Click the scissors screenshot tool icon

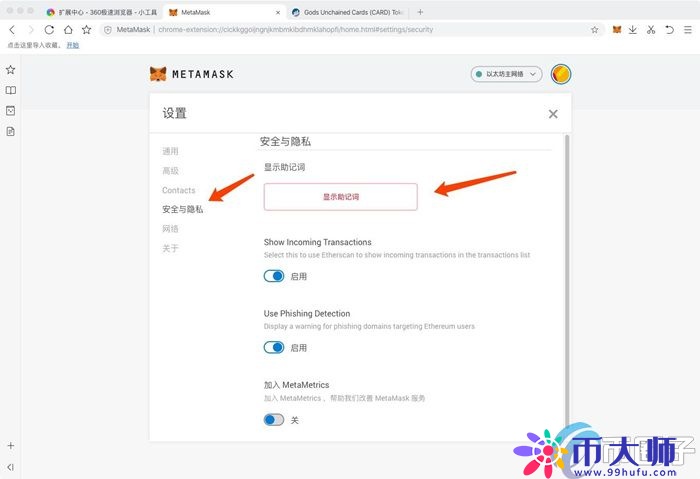tap(651, 29)
